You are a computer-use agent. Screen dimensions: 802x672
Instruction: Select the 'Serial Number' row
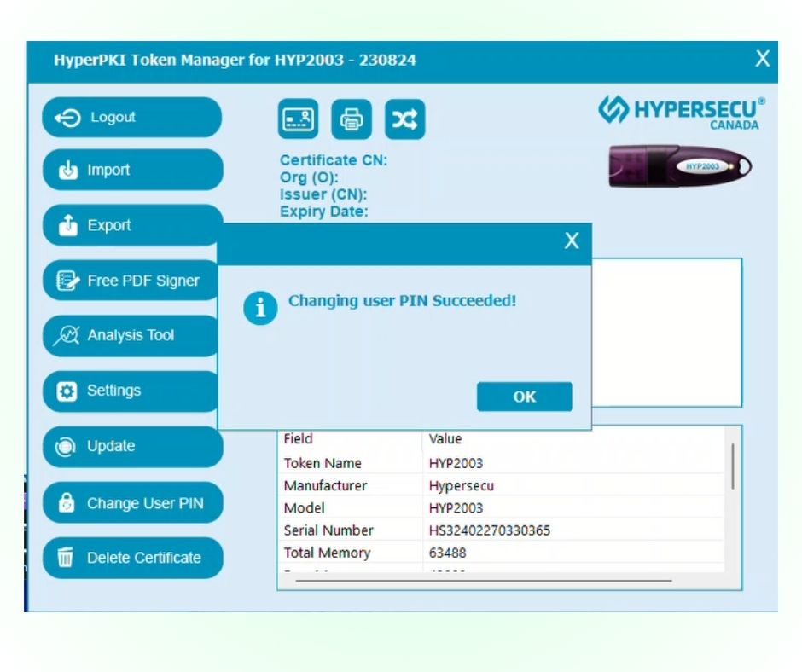point(502,530)
